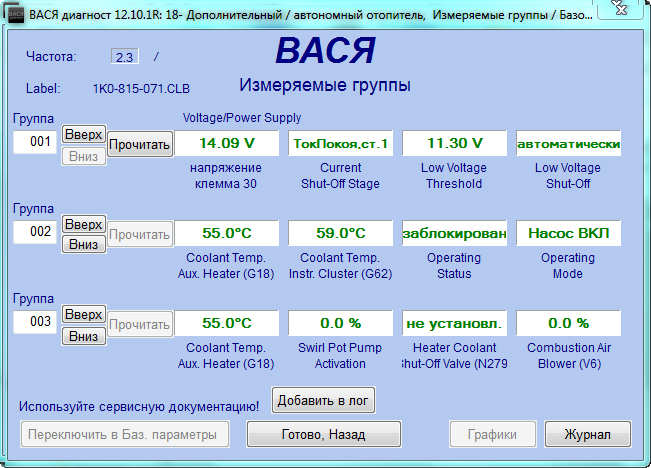Click the Частота: label
This screenshot has height=468, width=651.
click(51, 56)
